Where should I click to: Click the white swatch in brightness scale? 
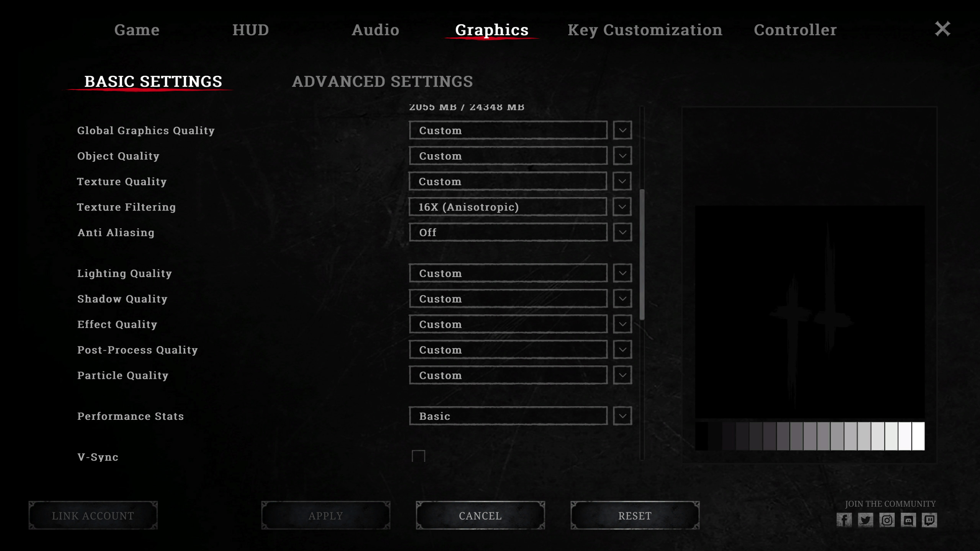[918, 436]
